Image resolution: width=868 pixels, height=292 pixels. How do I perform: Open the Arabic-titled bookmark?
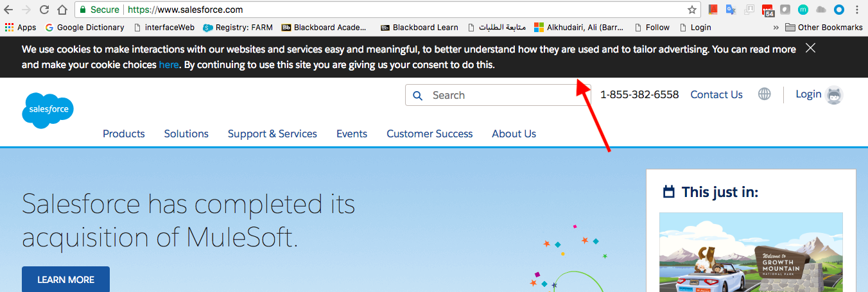[497, 27]
